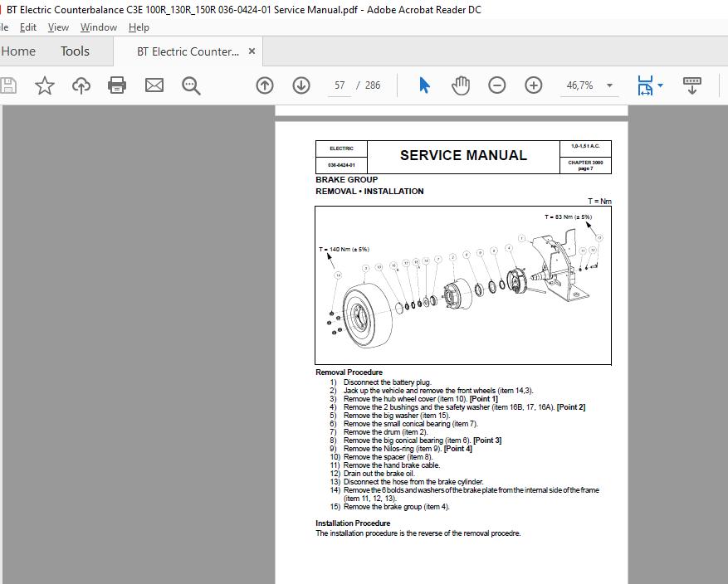Click the brake group exploded diagram
Viewport: 728px width, 584px height.
click(463, 285)
